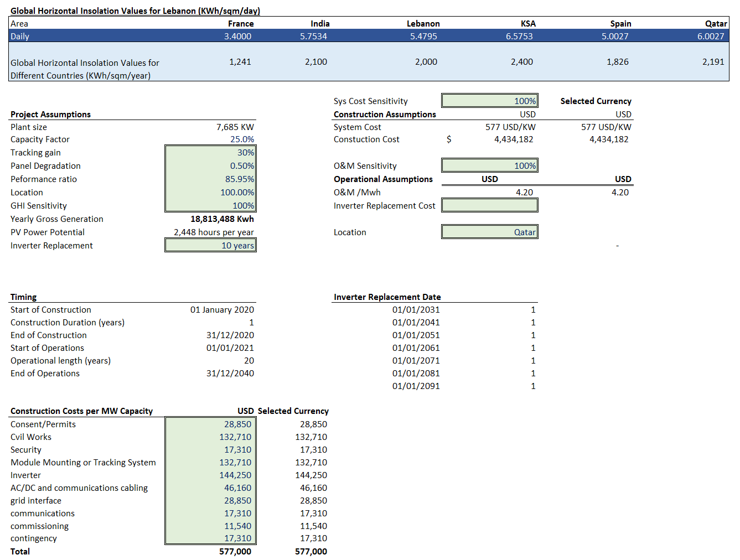The height and width of the screenshot is (560, 740).
Task: Select Panel Degradation 0.50% cell
Action: [210, 165]
